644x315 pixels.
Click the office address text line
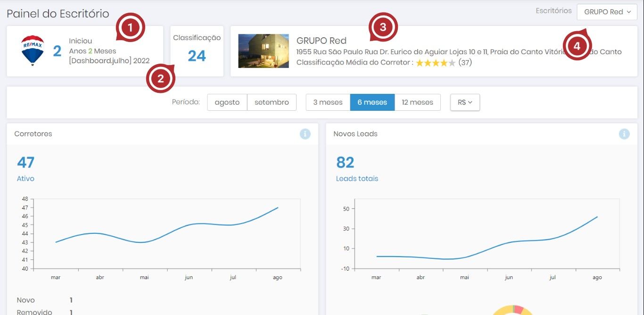tap(459, 52)
